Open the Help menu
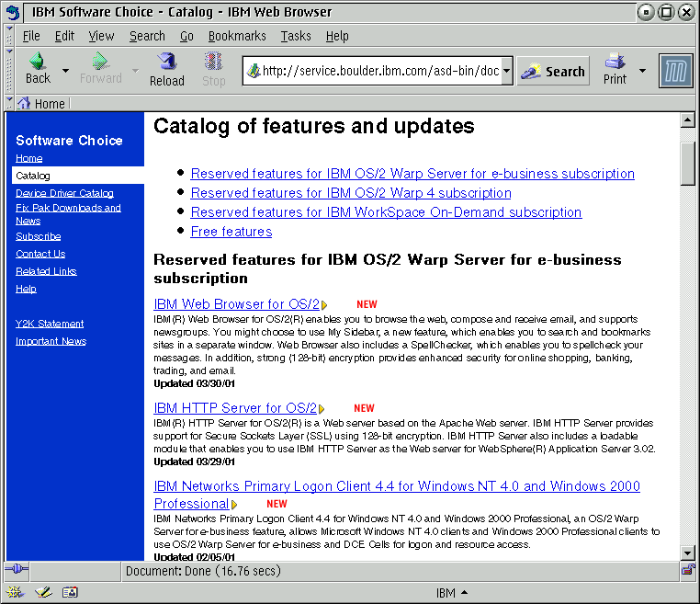The height and width of the screenshot is (604, 700). tap(337, 36)
